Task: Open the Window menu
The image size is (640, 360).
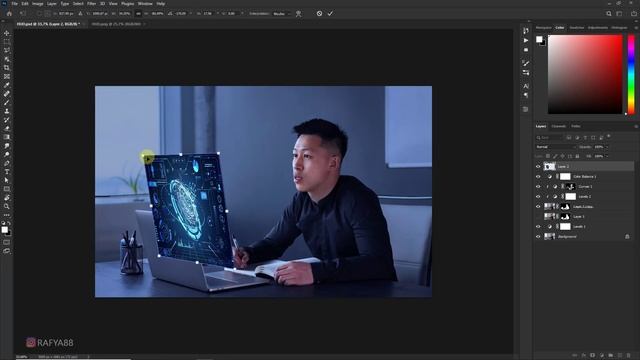Action: coord(145,4)
